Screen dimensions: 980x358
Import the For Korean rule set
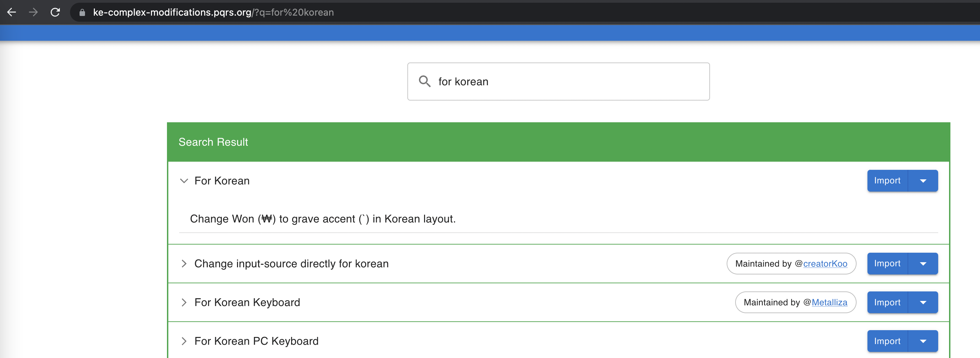(x=887, y=181)
